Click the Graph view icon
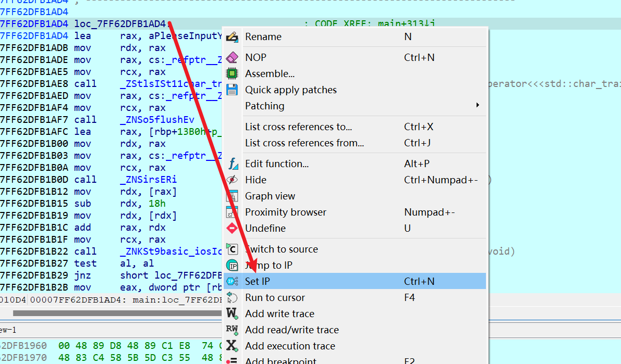This screenshot has height=364, width=621. point(232,196)
